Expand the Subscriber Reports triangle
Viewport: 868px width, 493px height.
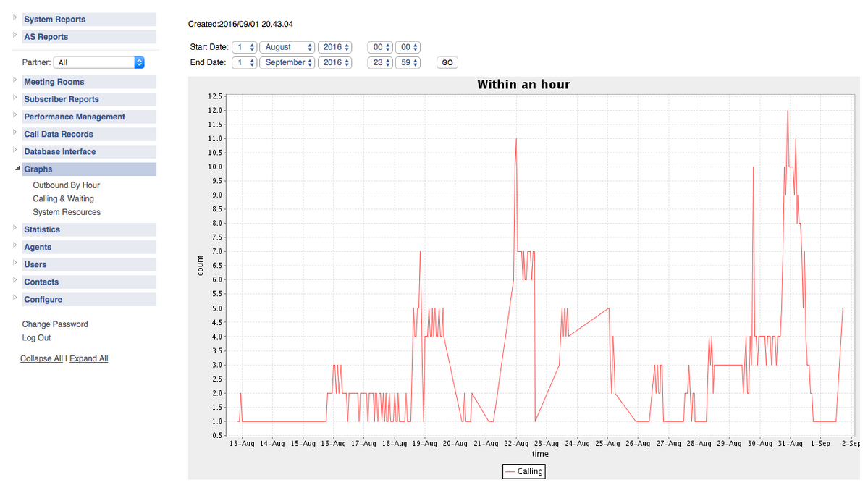coord(15,98)
